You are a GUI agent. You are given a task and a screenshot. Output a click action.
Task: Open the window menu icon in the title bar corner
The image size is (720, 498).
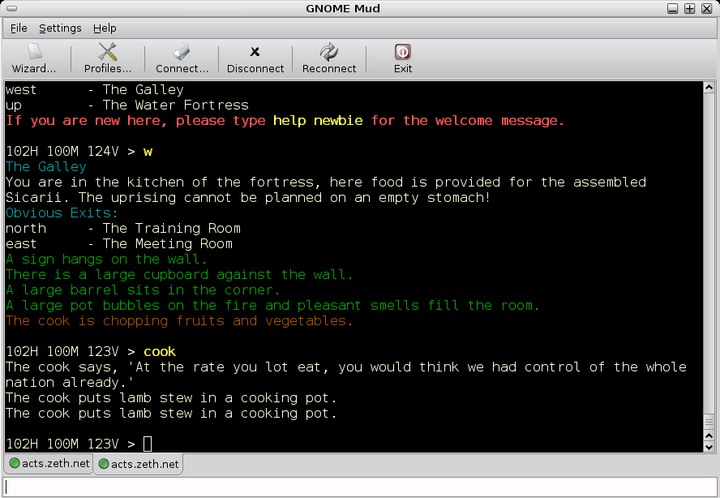(10, 9)
